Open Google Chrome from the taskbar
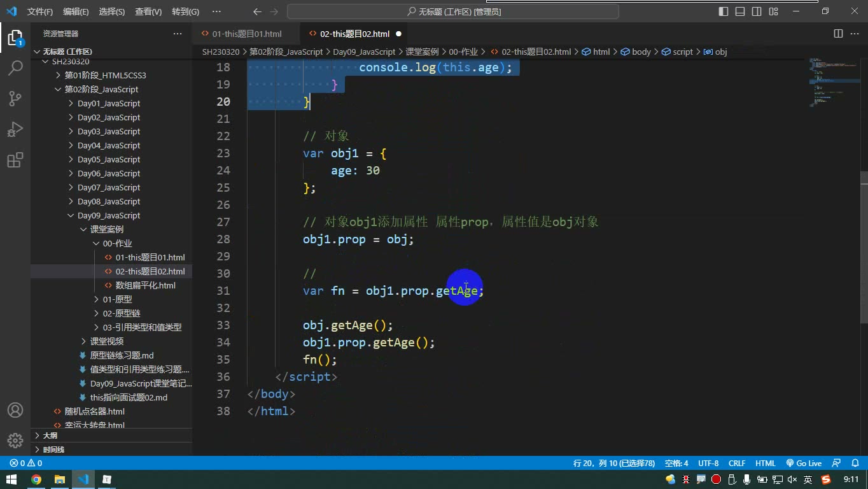 (36, 479)
